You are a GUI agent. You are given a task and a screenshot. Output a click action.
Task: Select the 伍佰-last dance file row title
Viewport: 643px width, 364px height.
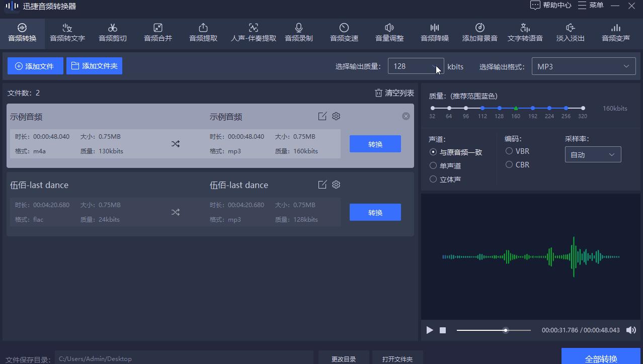[x=39, y=185]
